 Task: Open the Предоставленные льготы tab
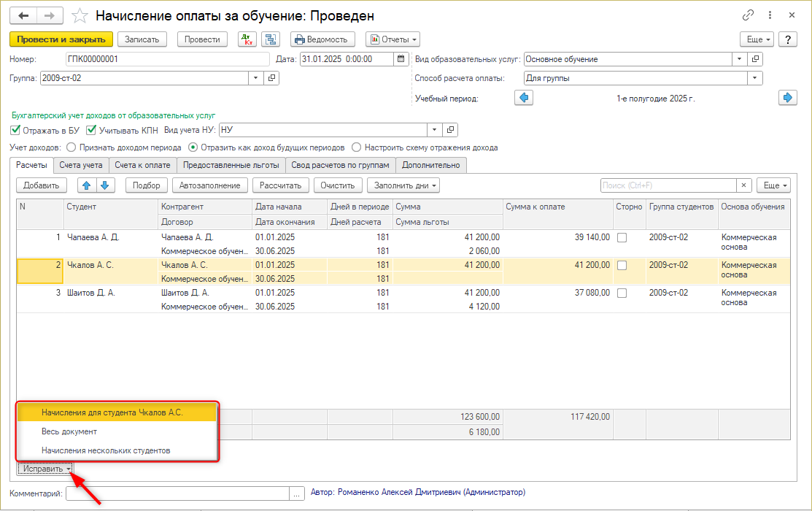tap(231, 165)
